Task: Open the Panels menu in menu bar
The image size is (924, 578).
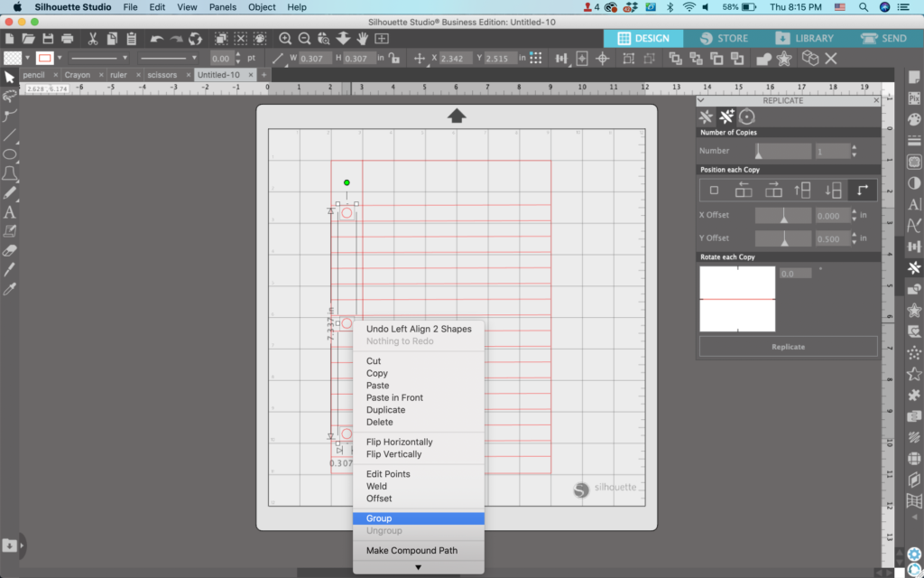Action: 222,7
